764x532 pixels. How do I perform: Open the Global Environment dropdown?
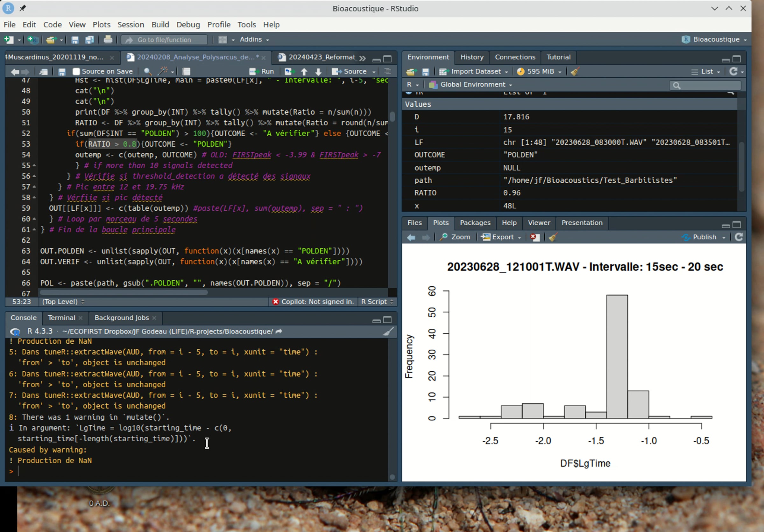pos(472,84)
